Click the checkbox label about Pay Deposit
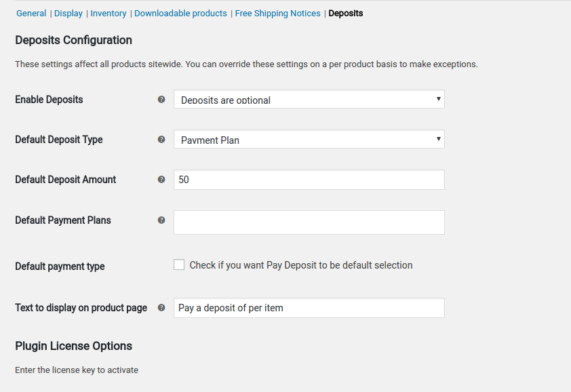The height and width of the screenshot is (392, 571). click(x=301, y=265)
